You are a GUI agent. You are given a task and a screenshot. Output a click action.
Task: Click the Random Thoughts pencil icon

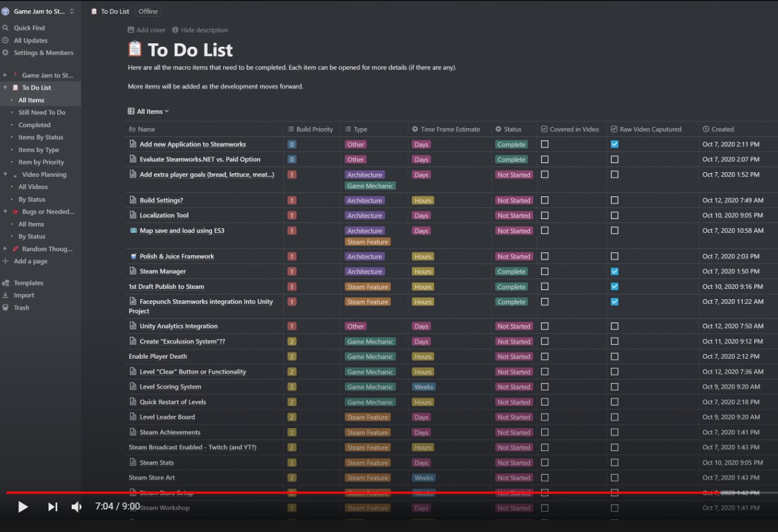tap(16, 249)
